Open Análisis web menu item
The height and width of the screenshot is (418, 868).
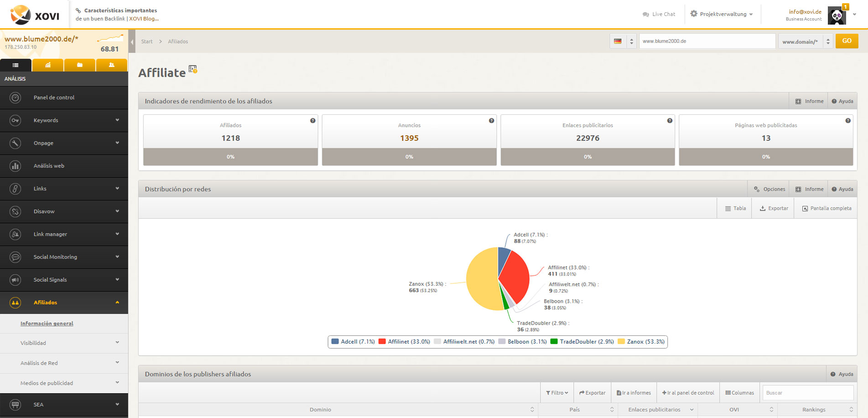click(49, 166)
